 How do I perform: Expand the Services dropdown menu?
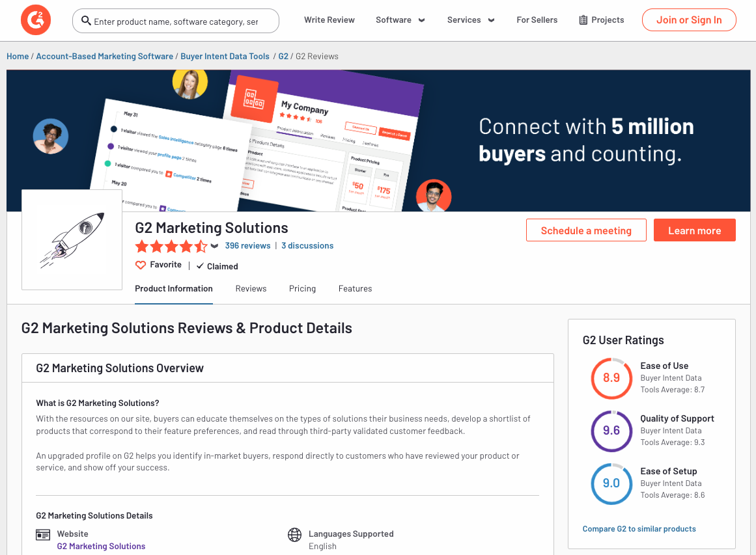pyautogui.click(x=470, y=20)
